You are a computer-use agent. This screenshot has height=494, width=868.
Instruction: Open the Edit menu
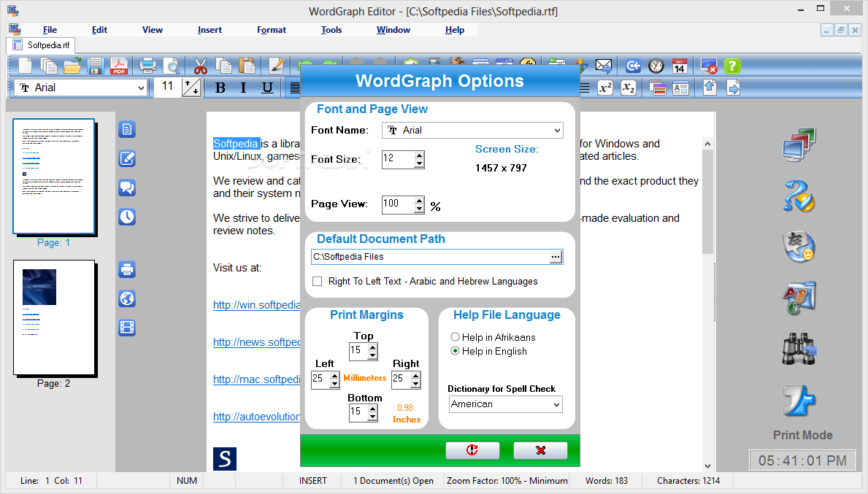tap(99, 30)
